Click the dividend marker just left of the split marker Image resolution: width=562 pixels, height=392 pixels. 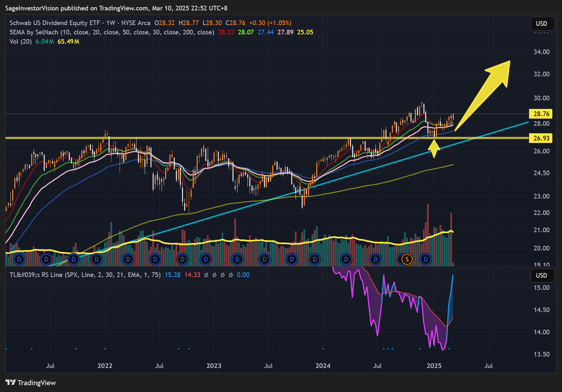400,259
